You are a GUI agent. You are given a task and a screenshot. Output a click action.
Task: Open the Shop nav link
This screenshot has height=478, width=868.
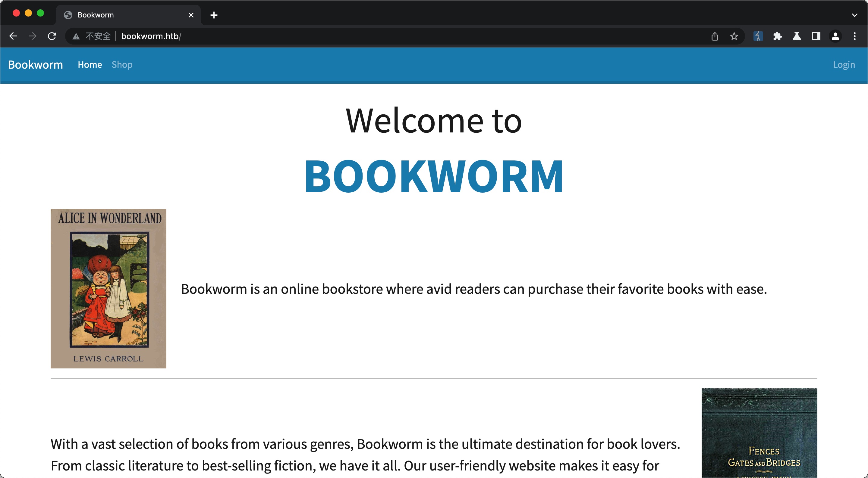(x=122, y=65)
